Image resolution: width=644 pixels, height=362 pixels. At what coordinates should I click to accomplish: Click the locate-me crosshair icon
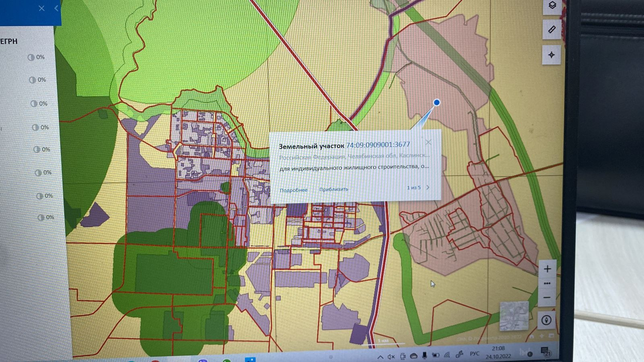551,55
